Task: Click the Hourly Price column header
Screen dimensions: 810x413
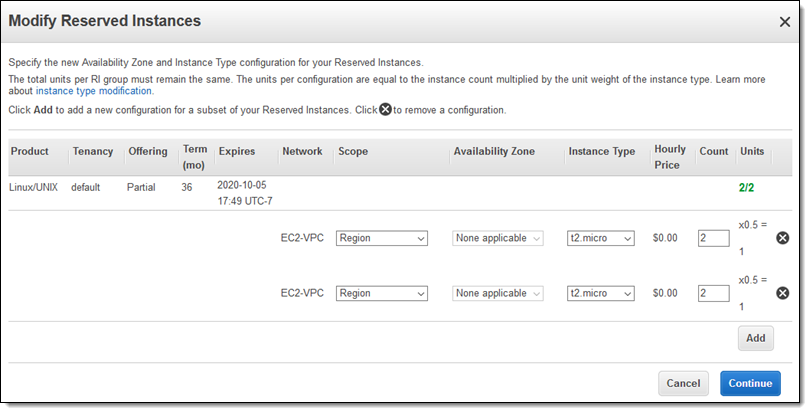Action: [x=670, y=157]
